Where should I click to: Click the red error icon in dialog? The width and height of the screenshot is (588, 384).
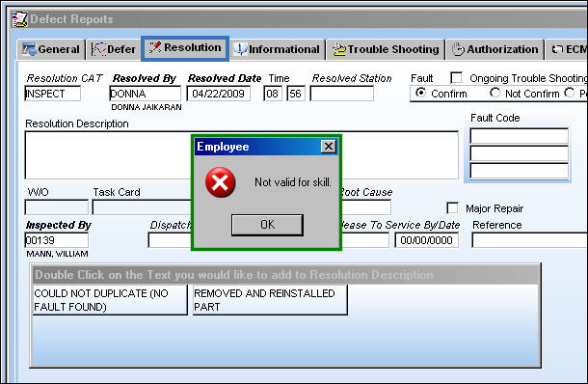(220, 182)
